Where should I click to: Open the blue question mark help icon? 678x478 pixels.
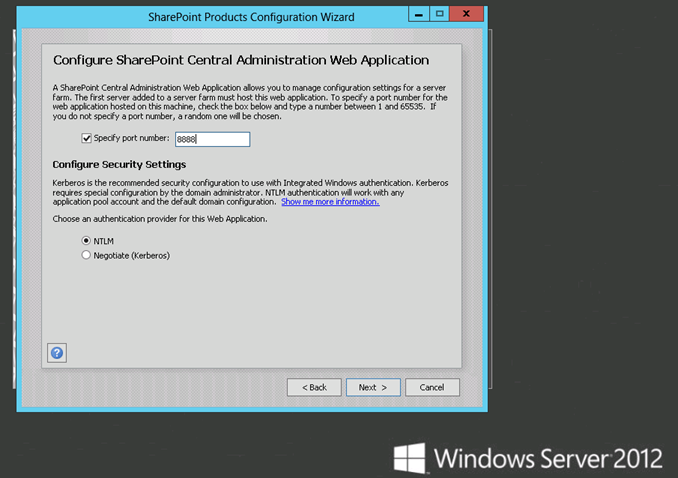coord(57,353)
